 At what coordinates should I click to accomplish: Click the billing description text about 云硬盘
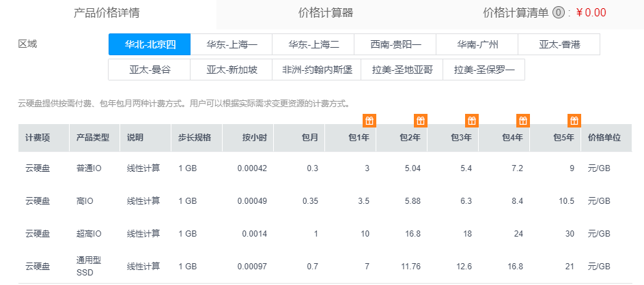point(184,104)
